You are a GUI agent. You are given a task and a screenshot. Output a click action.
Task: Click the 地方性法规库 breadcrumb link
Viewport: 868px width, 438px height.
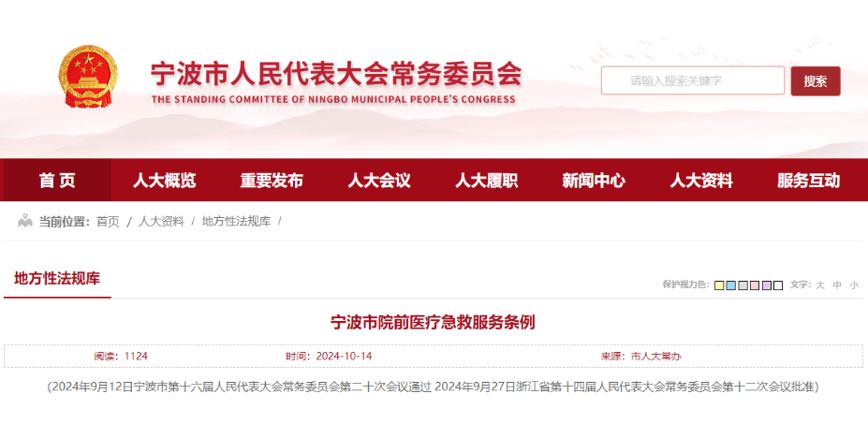(x=236, y=222)
